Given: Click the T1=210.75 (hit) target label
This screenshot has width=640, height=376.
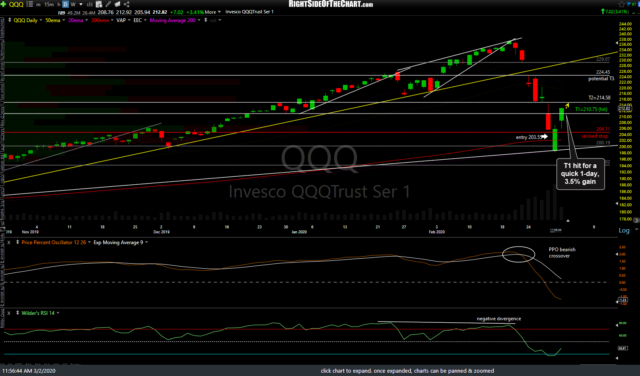Looking at the screenshot, I should (591, 109).
